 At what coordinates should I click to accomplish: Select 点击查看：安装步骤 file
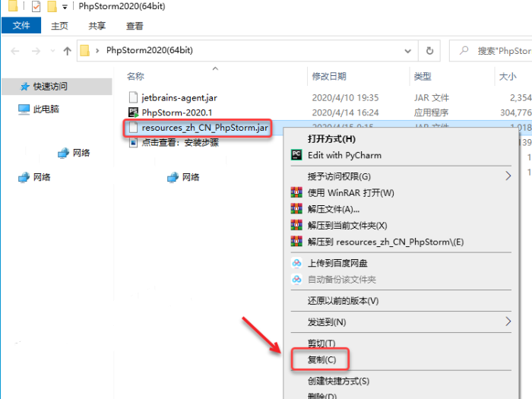(x=180, y=143)
